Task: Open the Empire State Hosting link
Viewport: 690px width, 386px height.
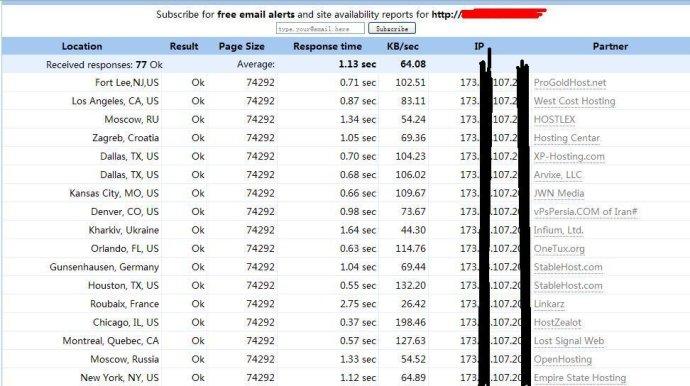Action: coord(580,378)
